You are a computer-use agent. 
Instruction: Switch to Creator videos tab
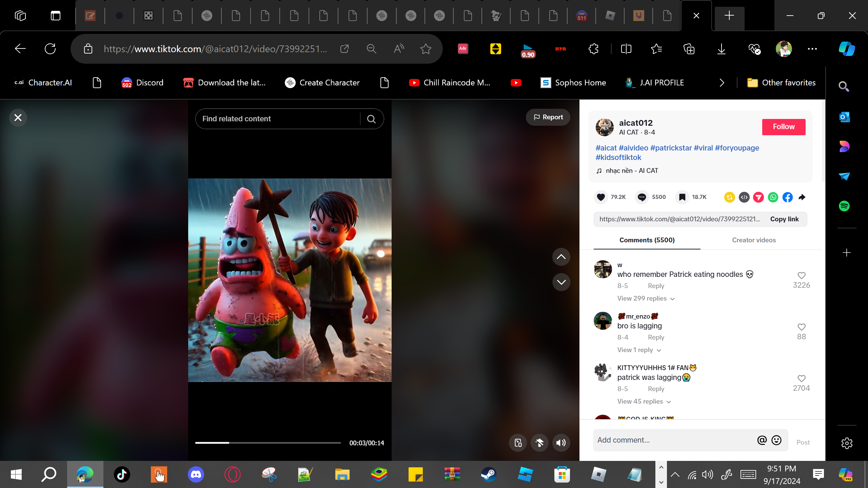pyautogui.click(x=754, y=240)
